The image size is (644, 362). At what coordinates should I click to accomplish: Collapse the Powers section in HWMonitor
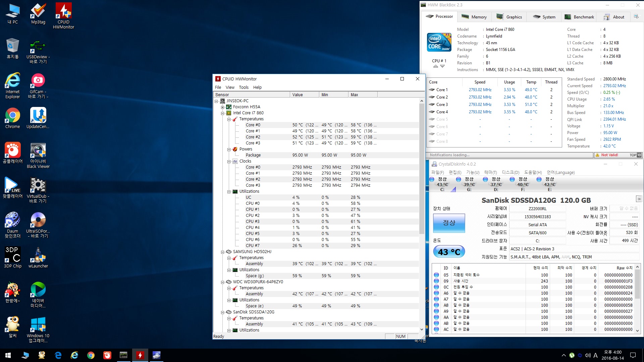229,149
